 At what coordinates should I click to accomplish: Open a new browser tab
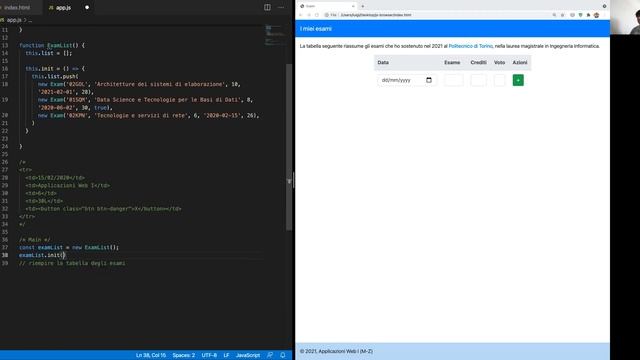[x=362, y=6]
